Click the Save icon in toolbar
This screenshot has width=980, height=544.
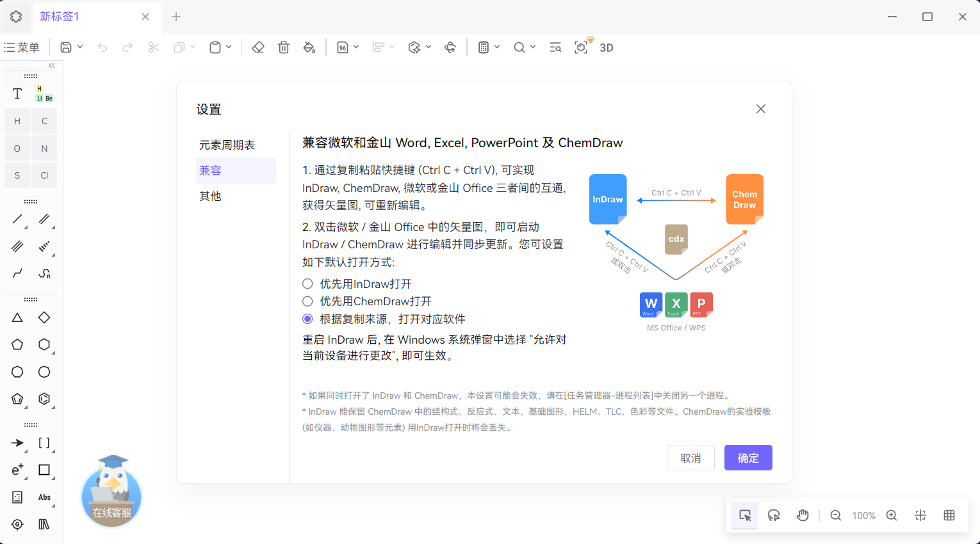pos(65,47)
